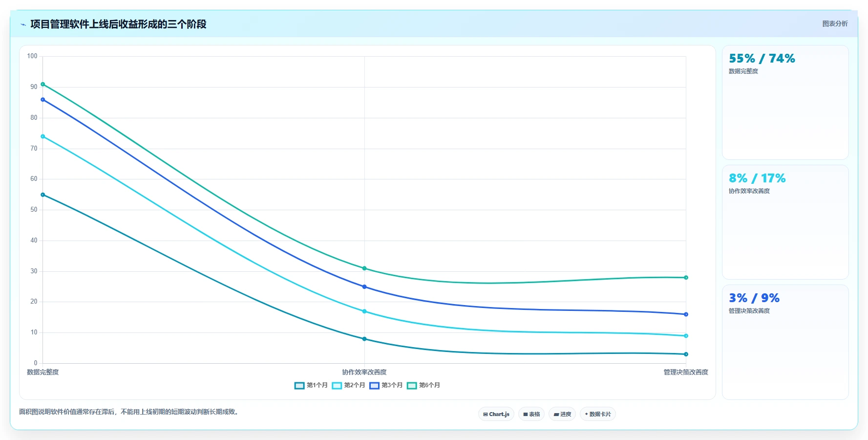Click the 第3个月 point at 协作效率改善度 (25)
The height and width of the screenshot is (440, 868).
[364, 287]
